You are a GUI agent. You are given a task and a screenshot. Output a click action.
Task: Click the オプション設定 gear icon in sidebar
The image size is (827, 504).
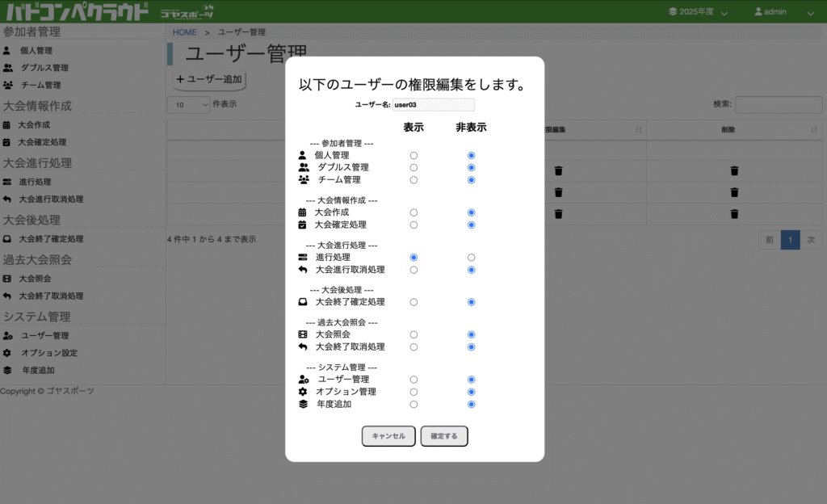(7, 353)
